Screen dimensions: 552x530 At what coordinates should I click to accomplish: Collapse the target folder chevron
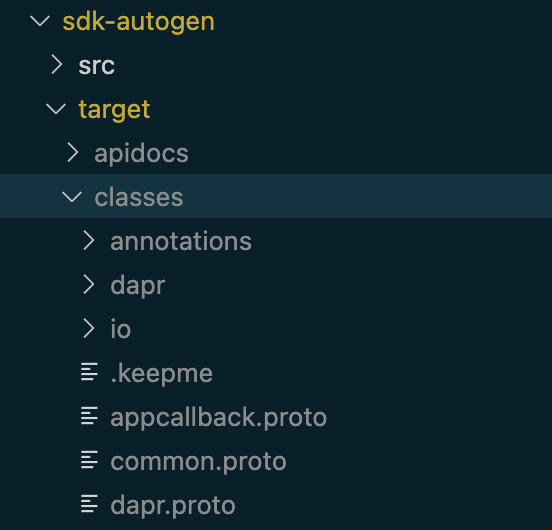pos(56,109)
